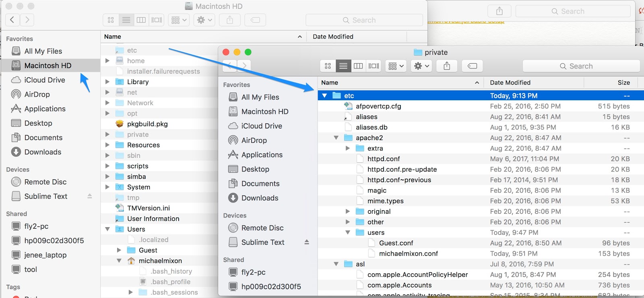Go back in Macintosh HD window
Screen dimensions: 644x298
12,19
